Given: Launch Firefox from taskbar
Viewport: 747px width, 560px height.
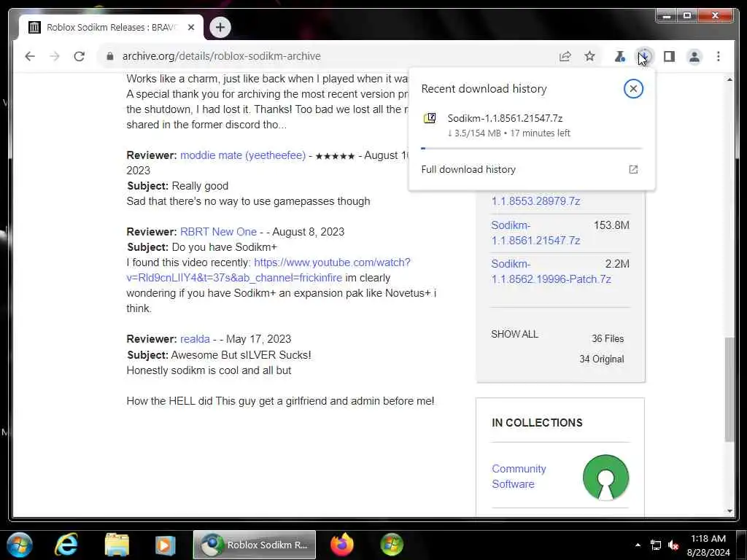Looking at the screenshot, I should [341, 545].
